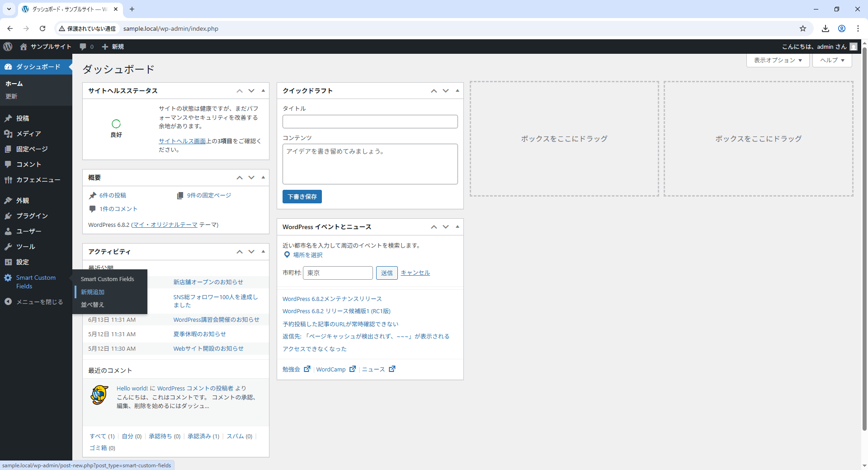Collapse WordPress イベントとニュース panel toggle triangle
868x470 pixels.
pyautogui.click(x=458, y=227)
